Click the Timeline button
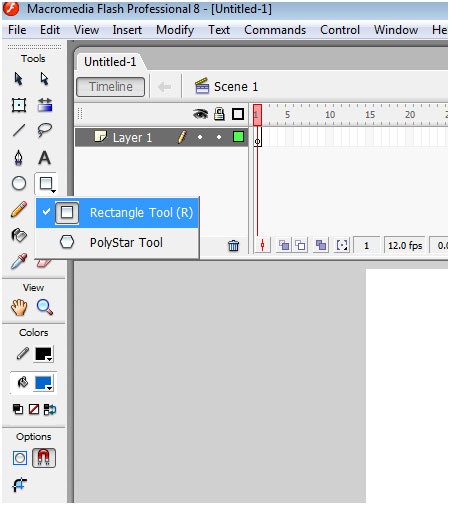 click(111, 87)
